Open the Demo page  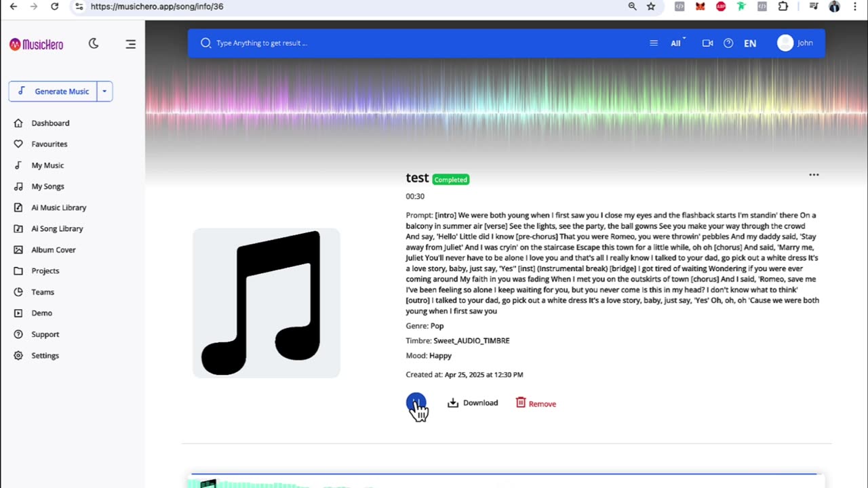click(33, 313)
